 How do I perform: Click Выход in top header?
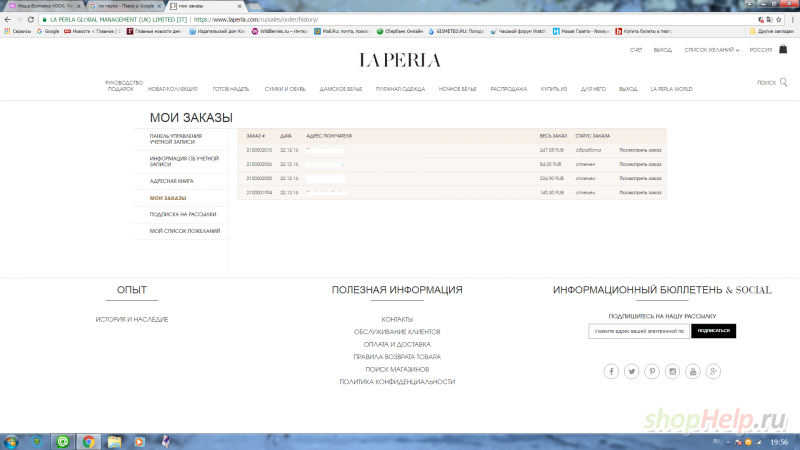(663, 50)
